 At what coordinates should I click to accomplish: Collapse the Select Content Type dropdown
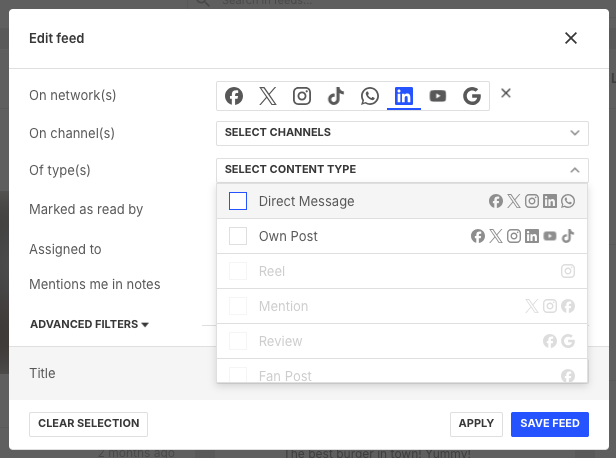402,170
